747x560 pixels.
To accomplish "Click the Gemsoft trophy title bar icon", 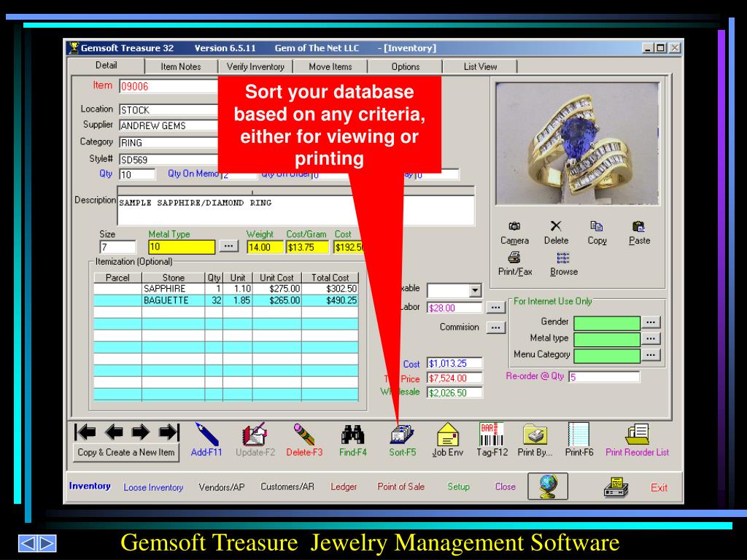I will pos(74,47).
